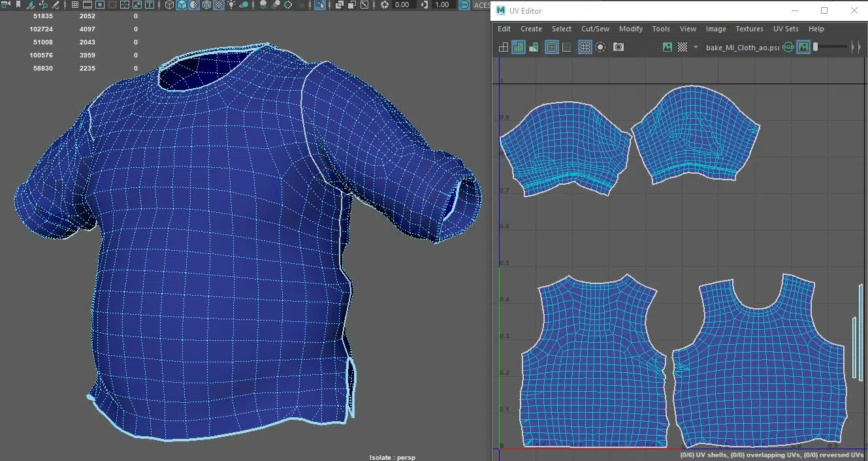The width and height of the screenshot is (868, 461).
Task: Toggle textured display checker sphere icon
Action: pos(219,5)
